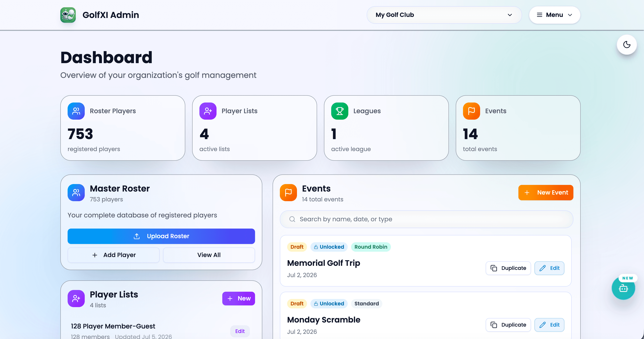This screenshot has width=644, height=339.
Task: Click the Roster Players blue people icon
Action: coord(76,111)
